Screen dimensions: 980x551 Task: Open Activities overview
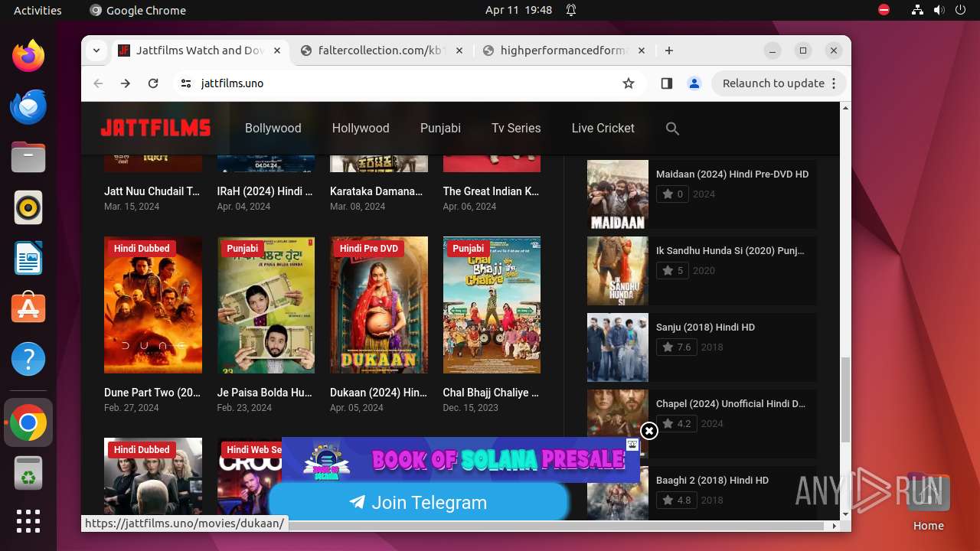pyautogui.click(x=38, y=10)
